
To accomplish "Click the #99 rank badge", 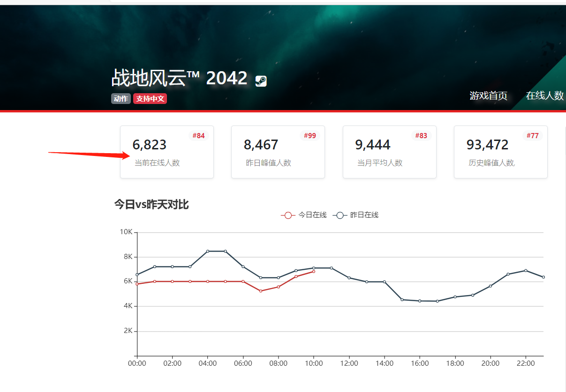I will pyautogui.click(x=310, y=136).
